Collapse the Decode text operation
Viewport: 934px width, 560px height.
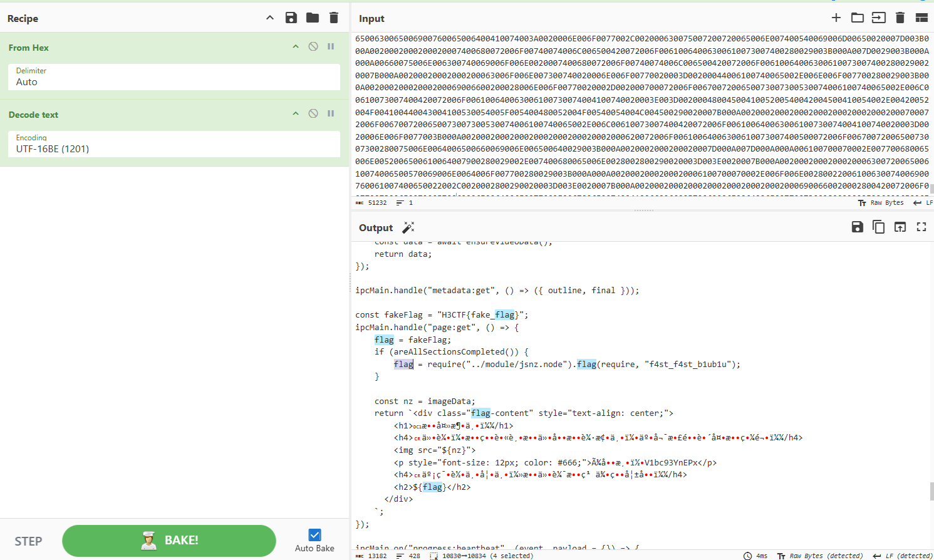pos(296,114)
